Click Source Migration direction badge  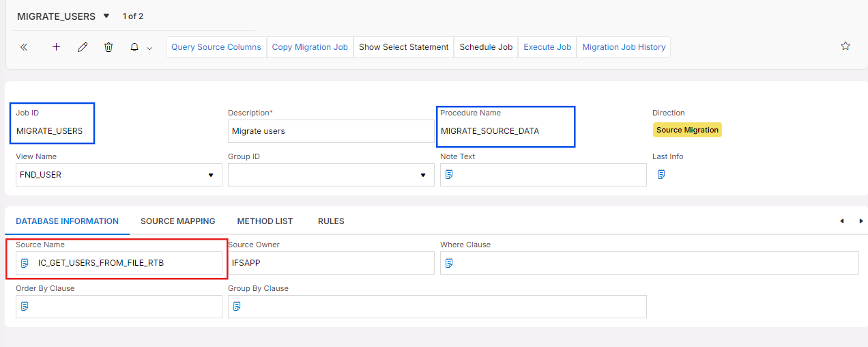[687, 130]
